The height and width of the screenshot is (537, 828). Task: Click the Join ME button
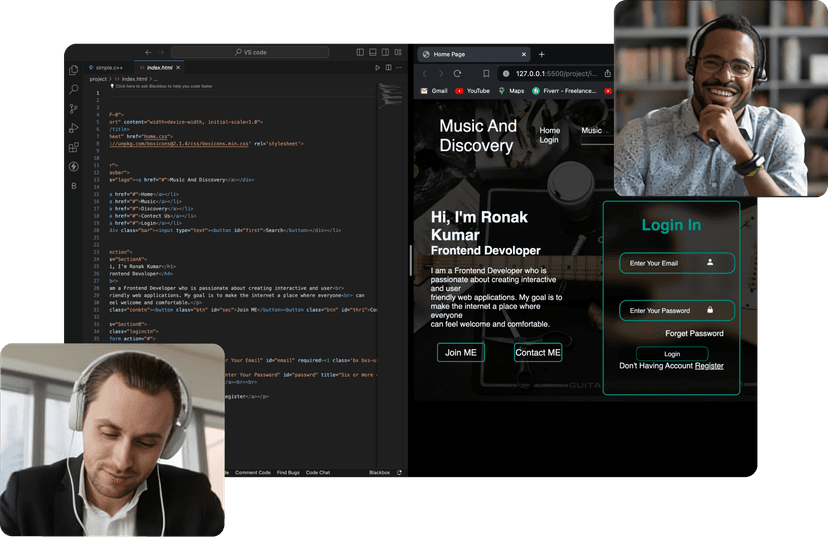[x=460, y=352]
